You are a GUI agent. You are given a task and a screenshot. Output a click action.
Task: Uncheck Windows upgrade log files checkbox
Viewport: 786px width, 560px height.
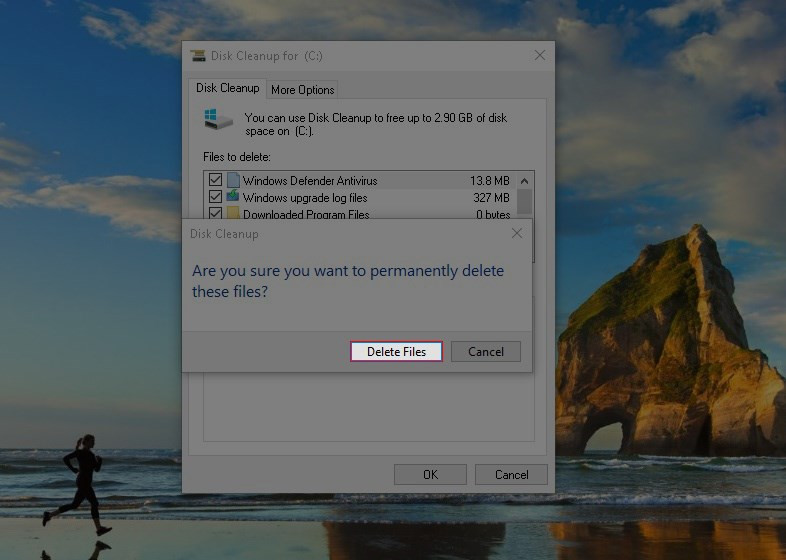pyautogui.click(x=216, y=197)
